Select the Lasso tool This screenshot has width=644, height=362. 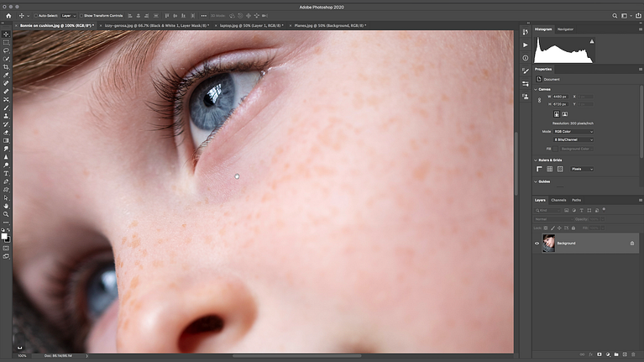point(6,50)
